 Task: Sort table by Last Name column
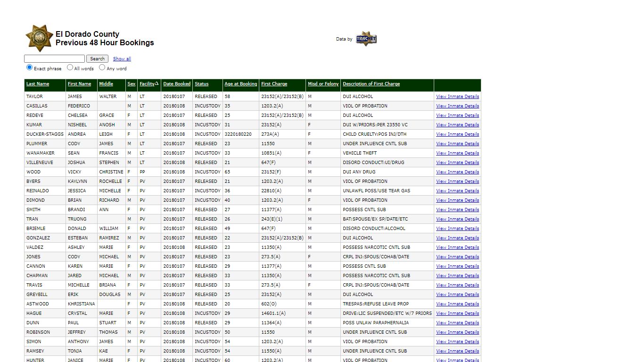tap(38, 84)
